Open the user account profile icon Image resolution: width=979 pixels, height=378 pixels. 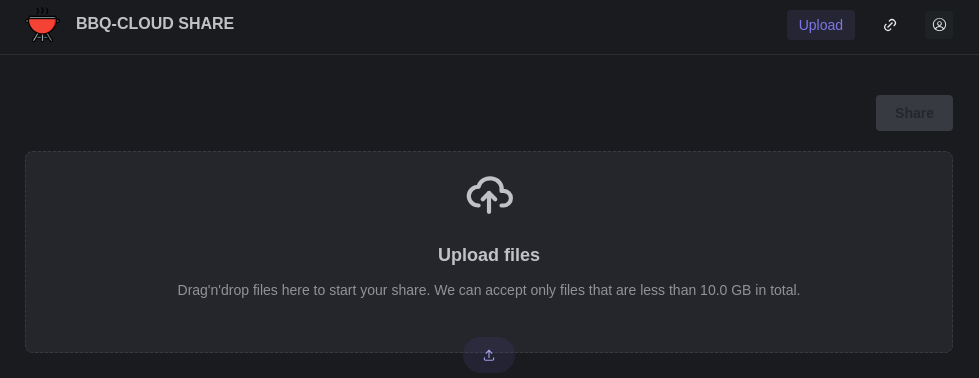pos(939,25)
